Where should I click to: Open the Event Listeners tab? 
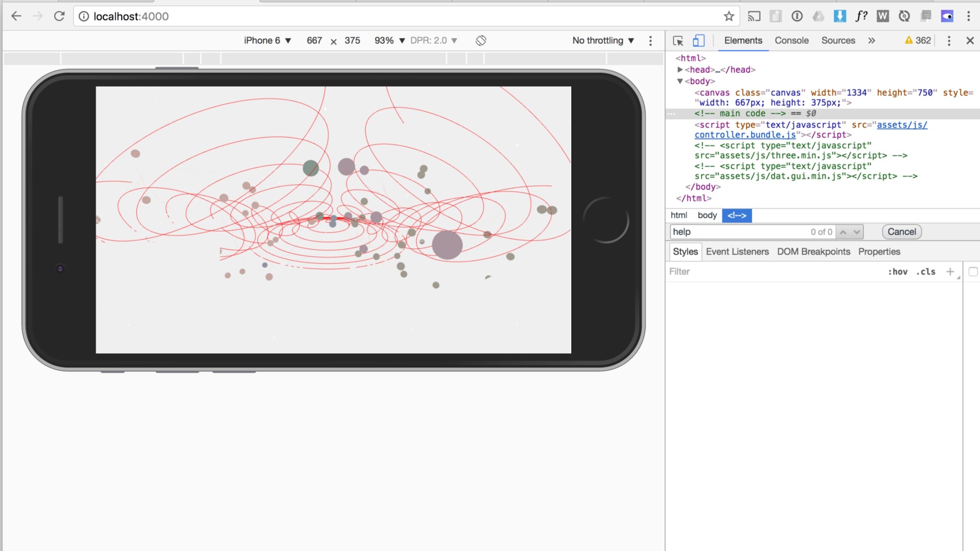(x=737, y=251)
